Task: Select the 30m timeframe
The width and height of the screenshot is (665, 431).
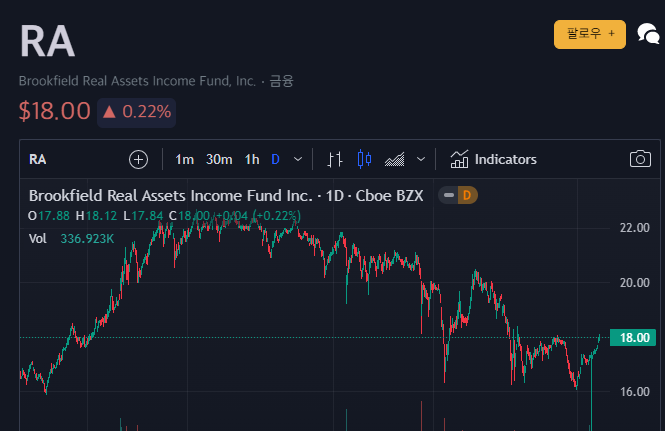Action: pyautogui.click(x=219, y=160)
